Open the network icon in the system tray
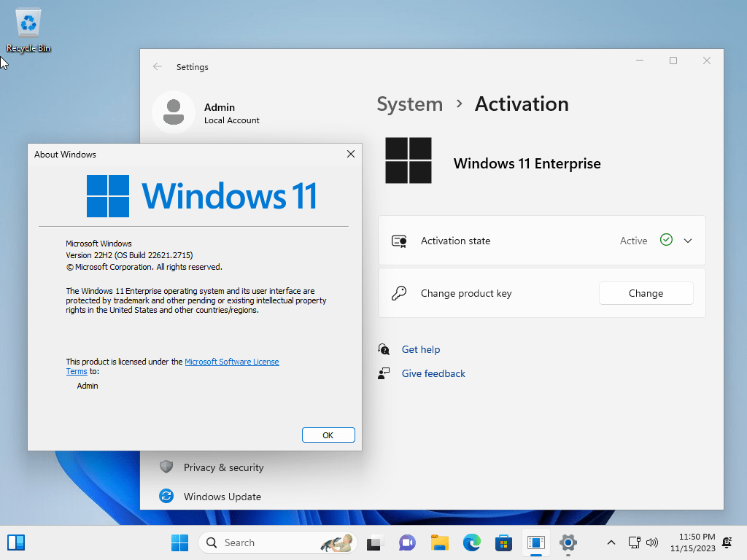Viewport: 747px width, 560px height. [x=635, y=542]
